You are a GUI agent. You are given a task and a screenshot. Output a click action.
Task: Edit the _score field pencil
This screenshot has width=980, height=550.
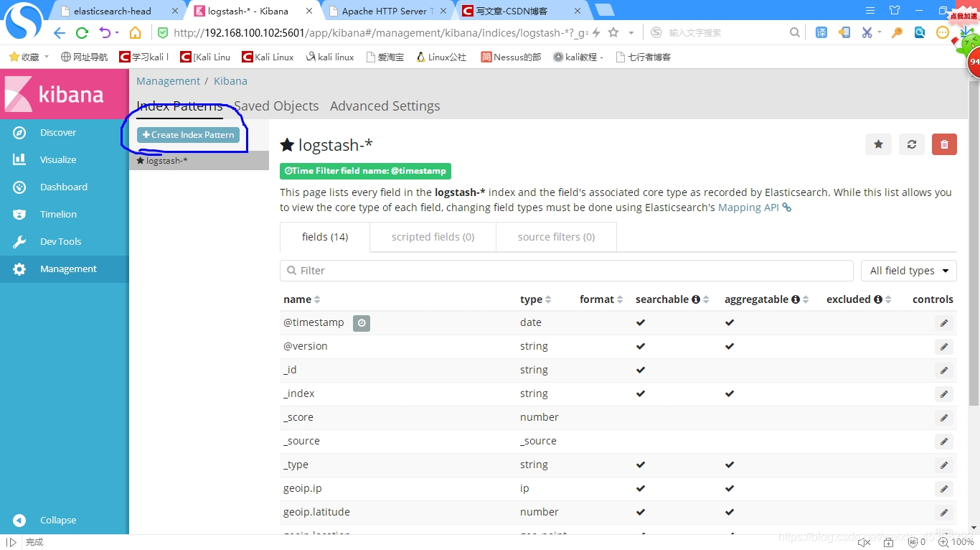(944, 418)
